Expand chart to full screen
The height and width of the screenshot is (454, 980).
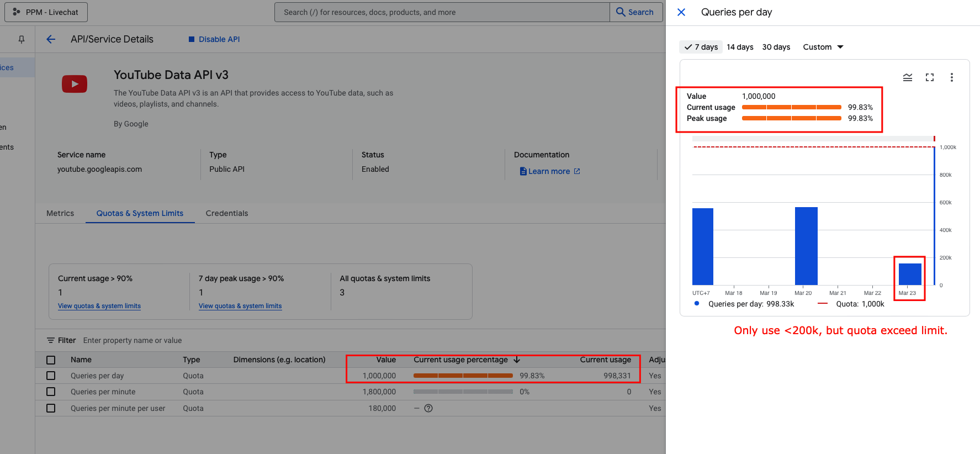930,77
